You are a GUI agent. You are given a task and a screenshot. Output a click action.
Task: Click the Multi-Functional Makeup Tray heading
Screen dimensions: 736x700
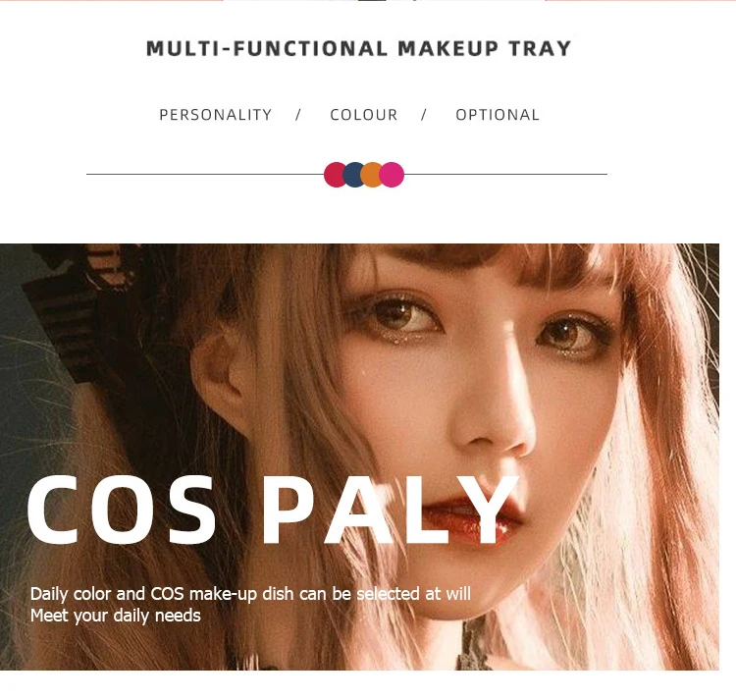point(358,49)
